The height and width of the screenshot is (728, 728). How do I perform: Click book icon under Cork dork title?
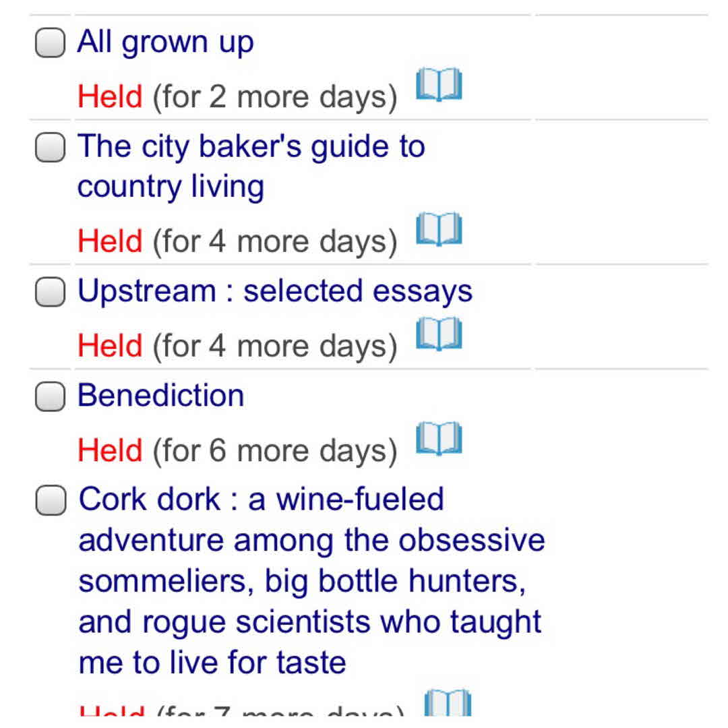448,704
